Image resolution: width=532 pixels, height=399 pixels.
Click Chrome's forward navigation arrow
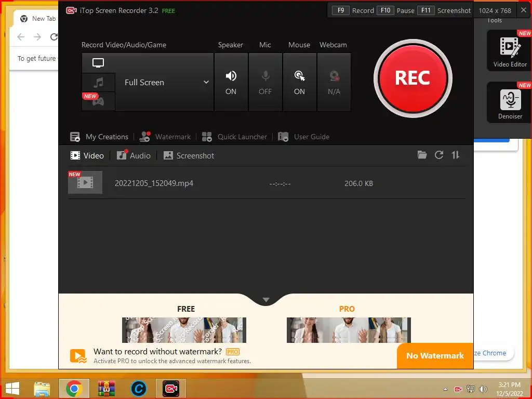(x=37, y=37)
